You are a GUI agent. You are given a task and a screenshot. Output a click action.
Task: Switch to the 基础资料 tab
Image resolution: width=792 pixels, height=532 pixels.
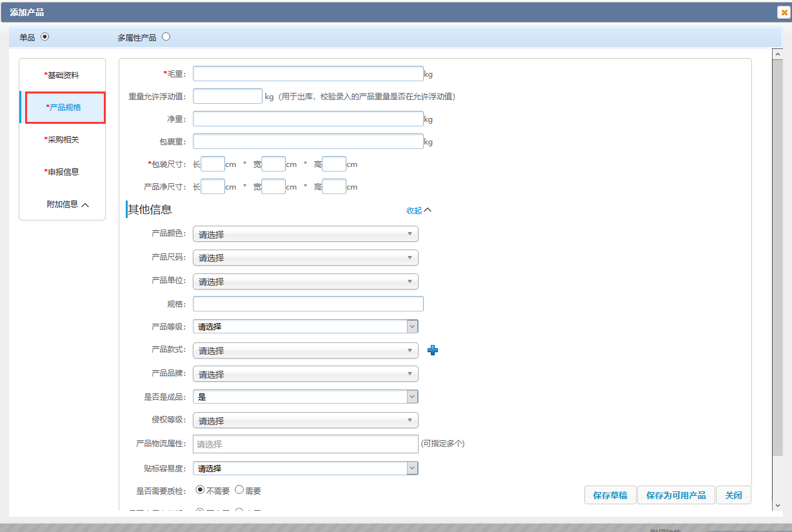63,75
